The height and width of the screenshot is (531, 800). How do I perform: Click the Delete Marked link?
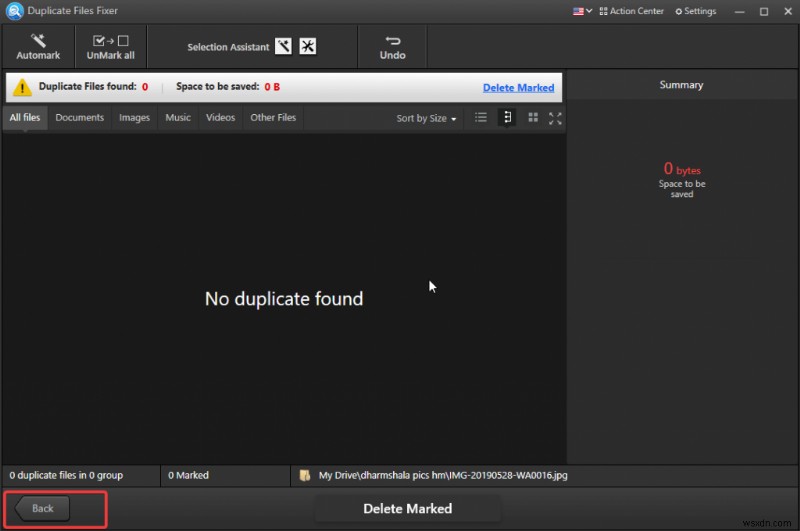[x=518, y=88]
